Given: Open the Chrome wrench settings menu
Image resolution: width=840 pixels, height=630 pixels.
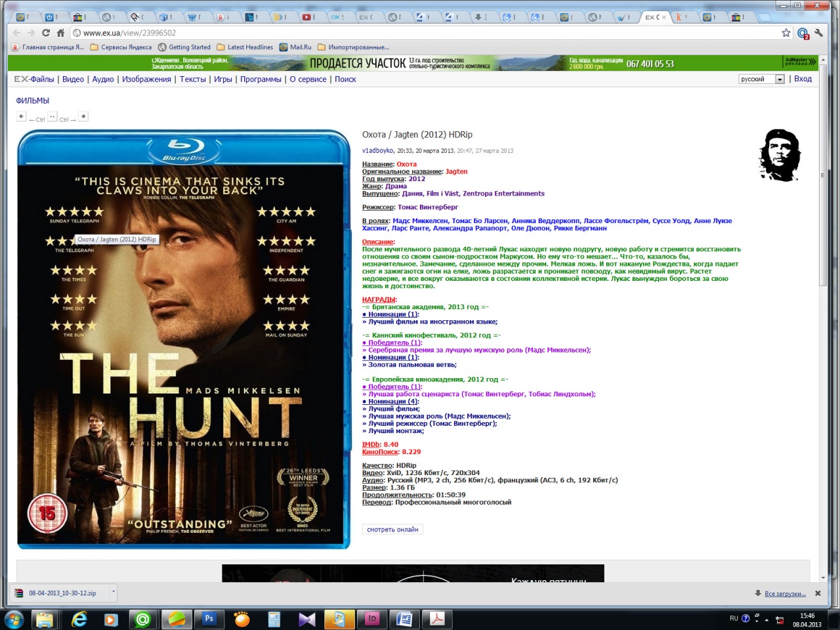Looking at the screenshot, I should 818,33.
